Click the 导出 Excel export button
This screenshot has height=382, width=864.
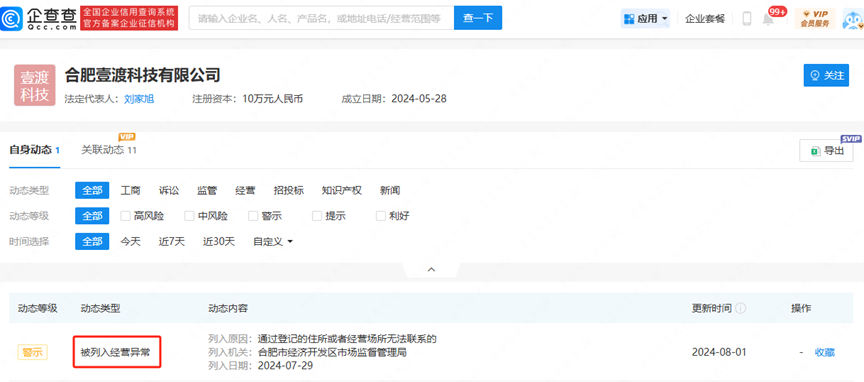tap(826, 151)
